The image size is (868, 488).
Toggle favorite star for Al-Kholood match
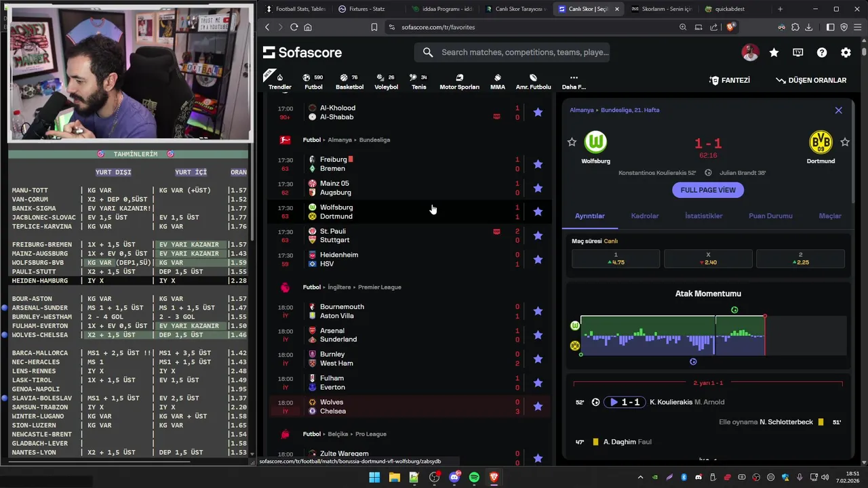538,113
